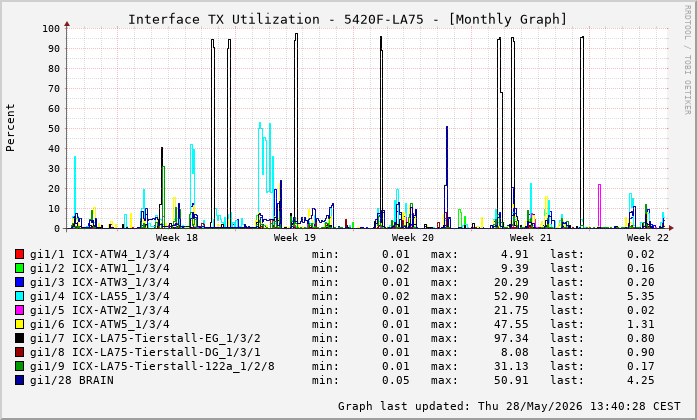The image size is (697, 420).
Task: Select legend label gi1/5 ICX-ATW2_1/3/4
Action: click(100, 311)
